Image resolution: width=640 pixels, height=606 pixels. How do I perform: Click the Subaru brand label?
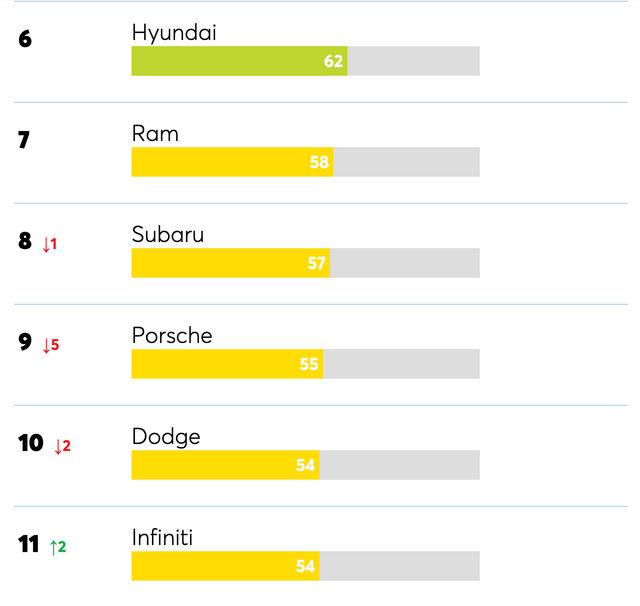pos(168,235)
